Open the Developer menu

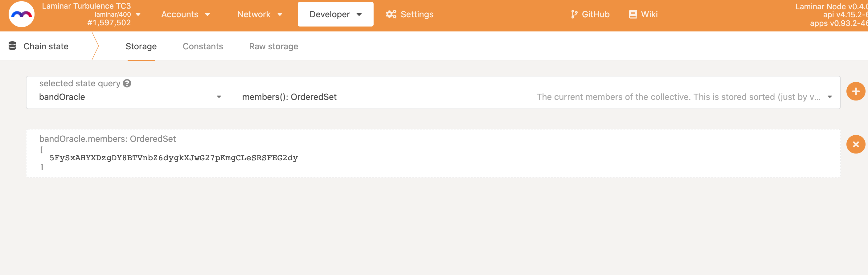click(x=335, y=14)
